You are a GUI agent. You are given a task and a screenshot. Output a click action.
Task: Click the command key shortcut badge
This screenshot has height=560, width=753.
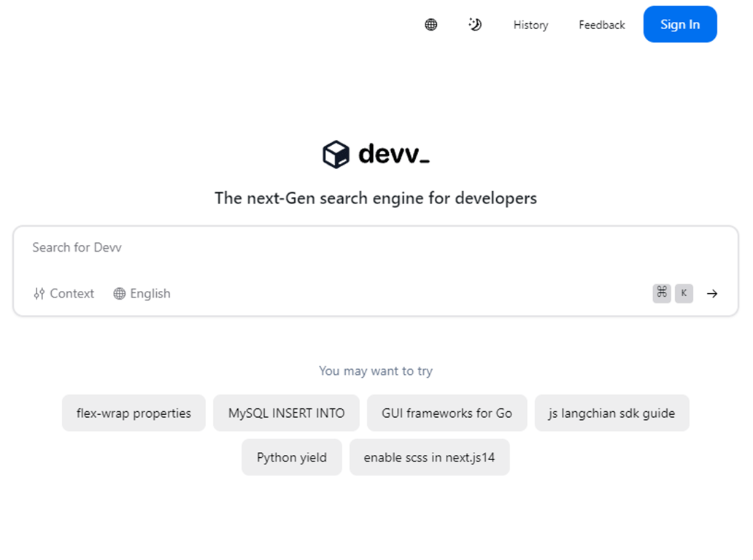tap(661, 293)
